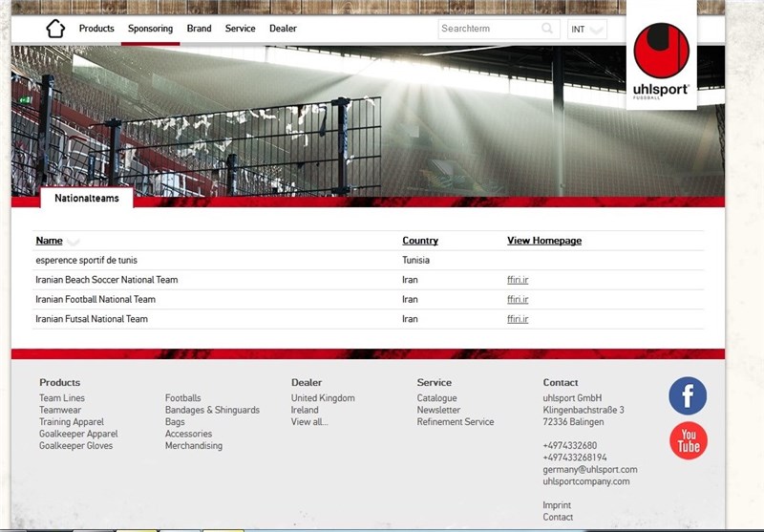Open the uhlsport Facebook page icon
Viewport: 764px width, 532px height.
point(688,396)
